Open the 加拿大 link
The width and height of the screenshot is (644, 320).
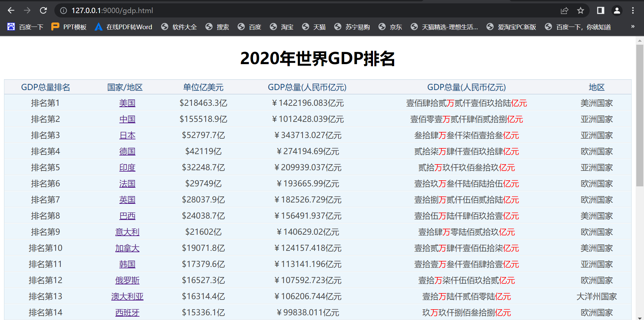pos(127,248)
